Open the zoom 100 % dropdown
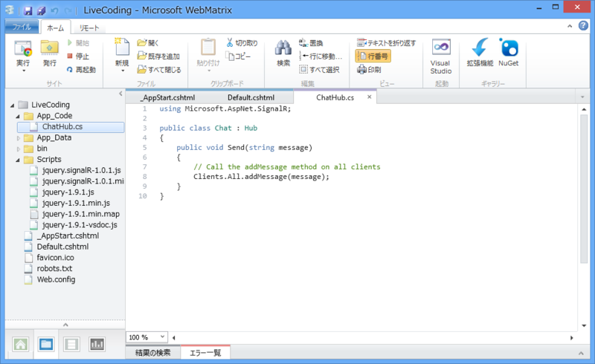Screen dimensions: 595x364 pos(162,337)
